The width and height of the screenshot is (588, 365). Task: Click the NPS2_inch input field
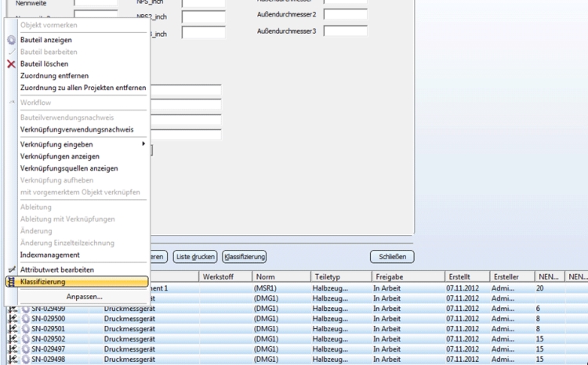pyautogui.click(x=204, y=17)
